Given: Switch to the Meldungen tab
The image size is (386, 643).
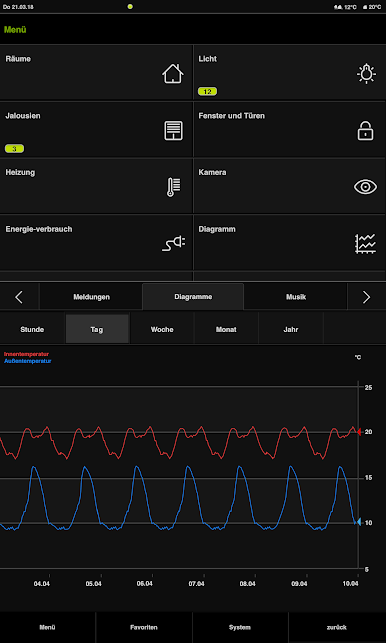Looking at the screenshot, I should point(91,297).
